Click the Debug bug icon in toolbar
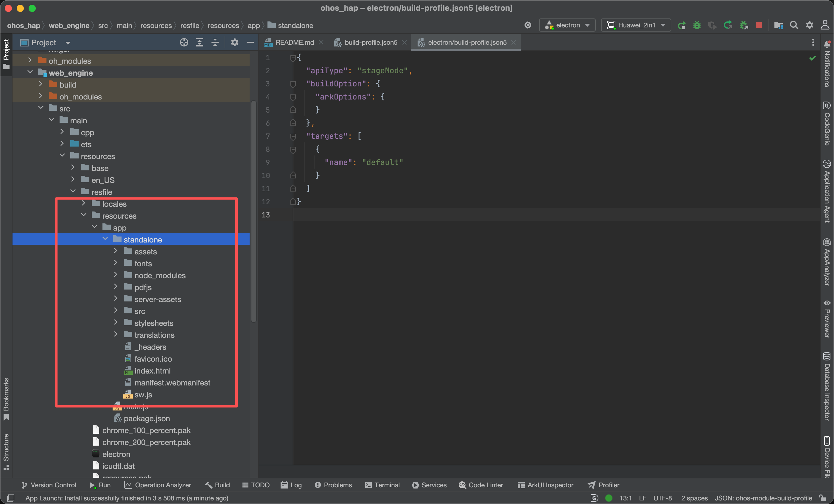The width and height of the screenshot is (834, 504). click(697, 25)
